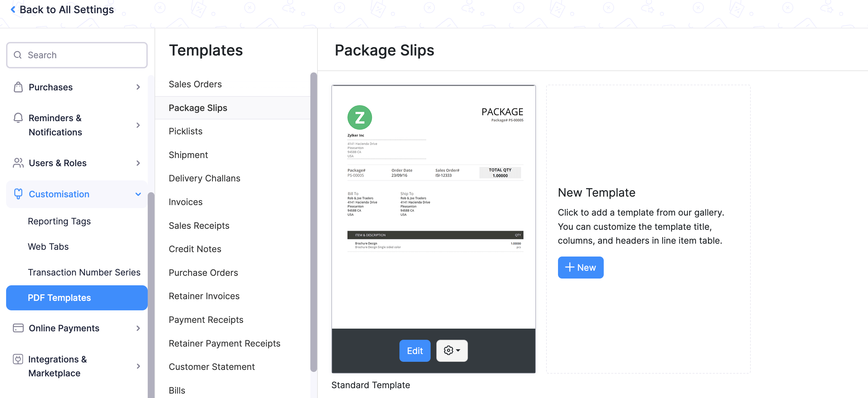This screenshot has height=398, width=868.
Task: Select the Invoices template category
Action: click(x=185, y=201)
